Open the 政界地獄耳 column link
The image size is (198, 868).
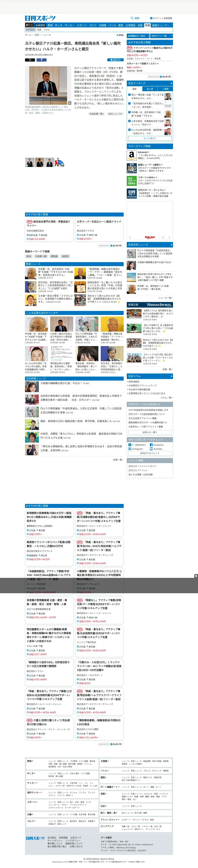(x=134, y=382)
